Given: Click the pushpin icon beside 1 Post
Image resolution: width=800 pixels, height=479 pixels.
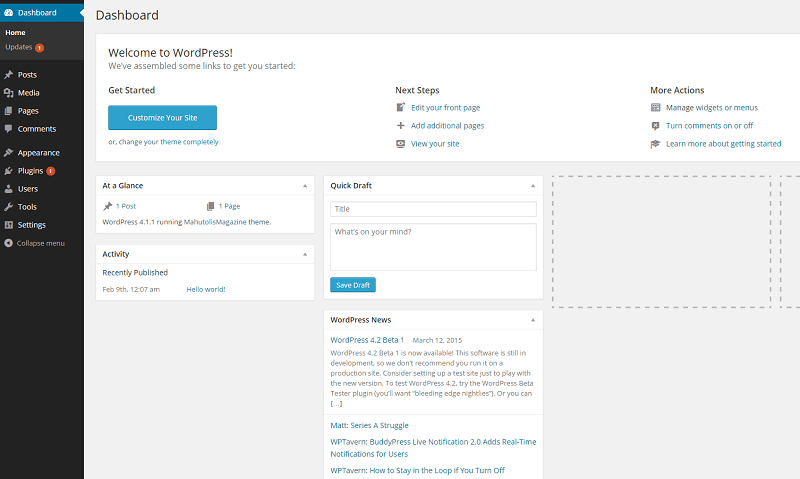Looking at the screenshot, I should [108, 206].
